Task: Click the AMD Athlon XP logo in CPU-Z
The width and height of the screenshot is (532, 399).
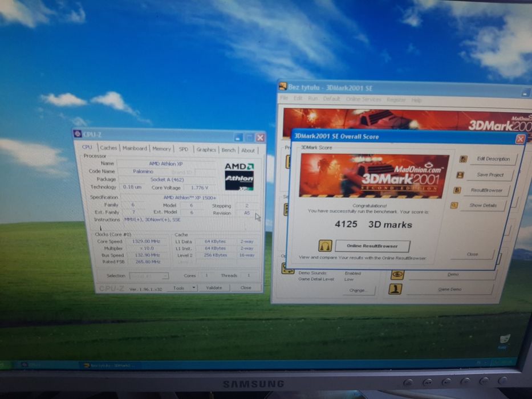Action: (x=239, y=177)
